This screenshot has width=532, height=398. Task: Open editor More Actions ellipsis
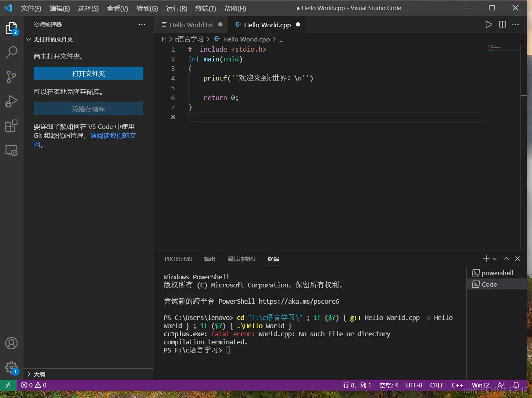pyautogui.click(x=516, y=24)
